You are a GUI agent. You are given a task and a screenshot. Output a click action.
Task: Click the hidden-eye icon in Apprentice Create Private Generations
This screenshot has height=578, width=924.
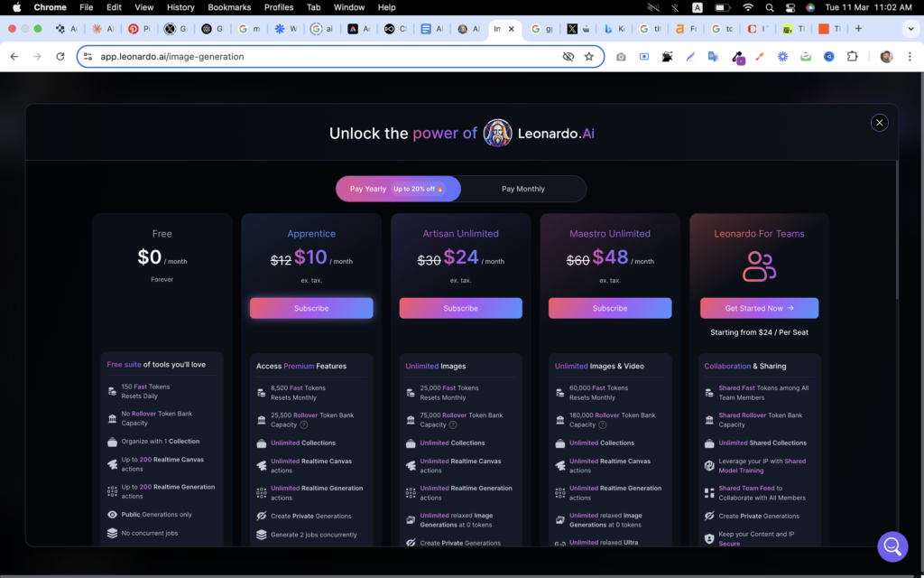pos(262,516)
